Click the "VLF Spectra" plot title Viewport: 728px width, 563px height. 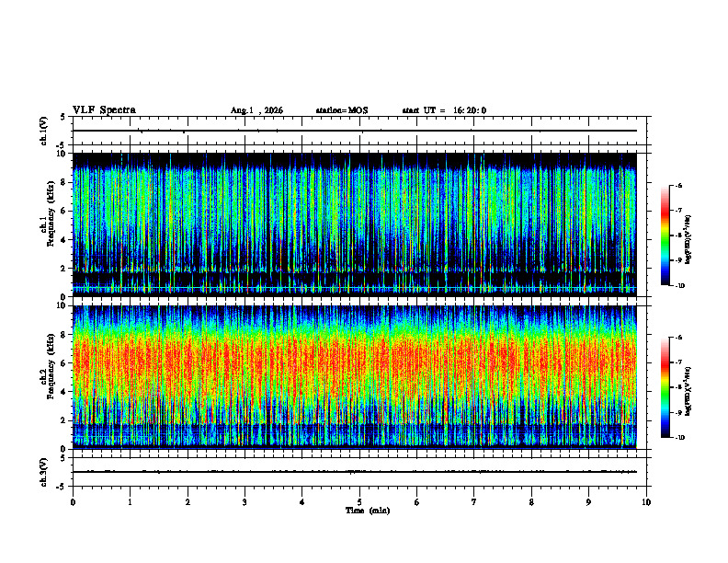[104, 110]
